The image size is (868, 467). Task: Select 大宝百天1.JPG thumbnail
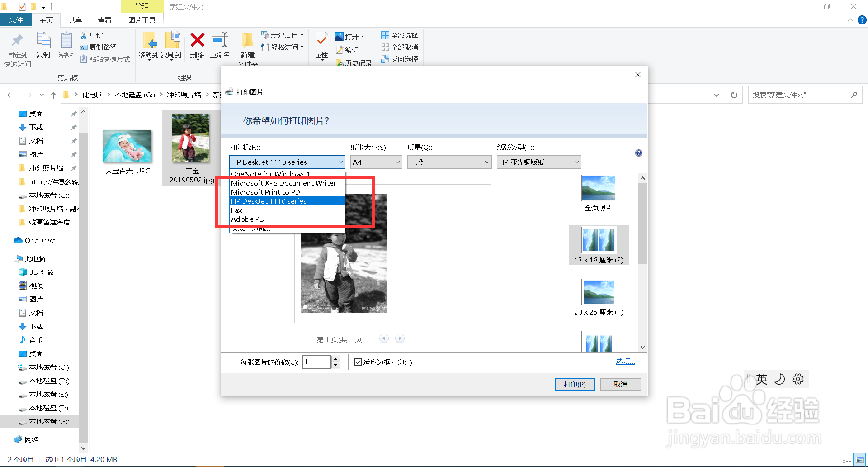point(127,146)
